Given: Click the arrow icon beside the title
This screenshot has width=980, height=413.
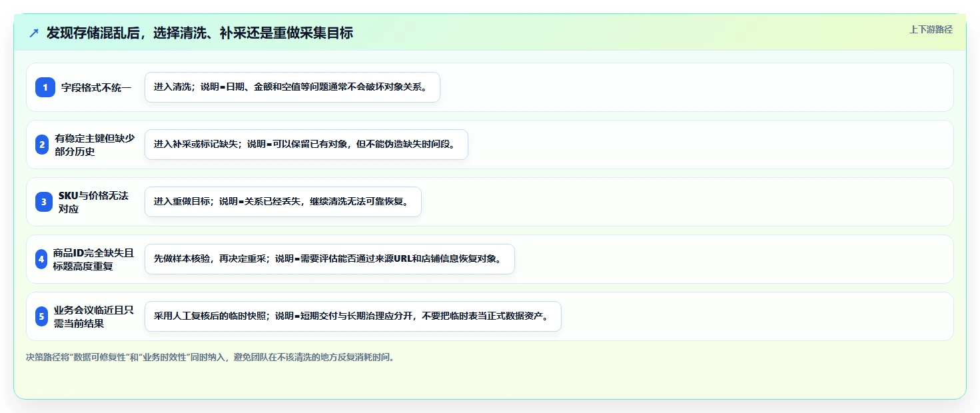Looking at the screenshot, I should 34,33.
